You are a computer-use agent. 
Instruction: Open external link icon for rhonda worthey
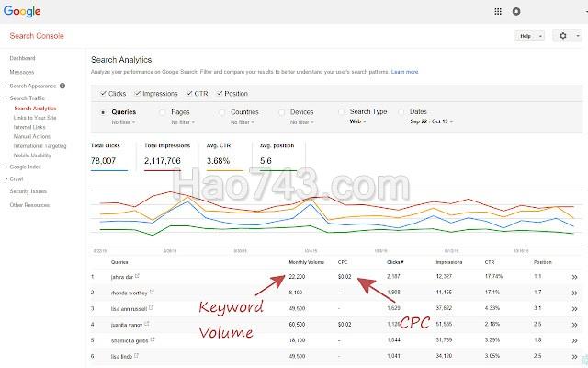(152, 292)
